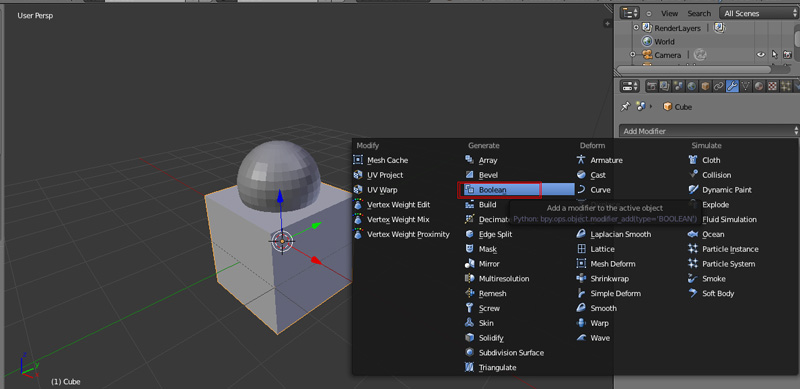Click the orange Cube icon in breadcrumb
Viewport: 800px width, 389px height.
[667, 106]
